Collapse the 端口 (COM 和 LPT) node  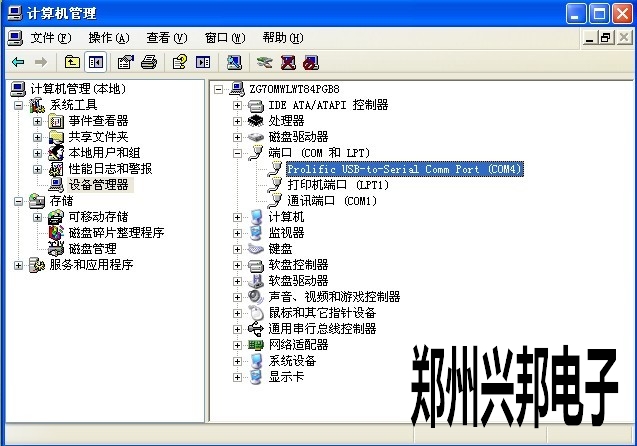point(237,153)
